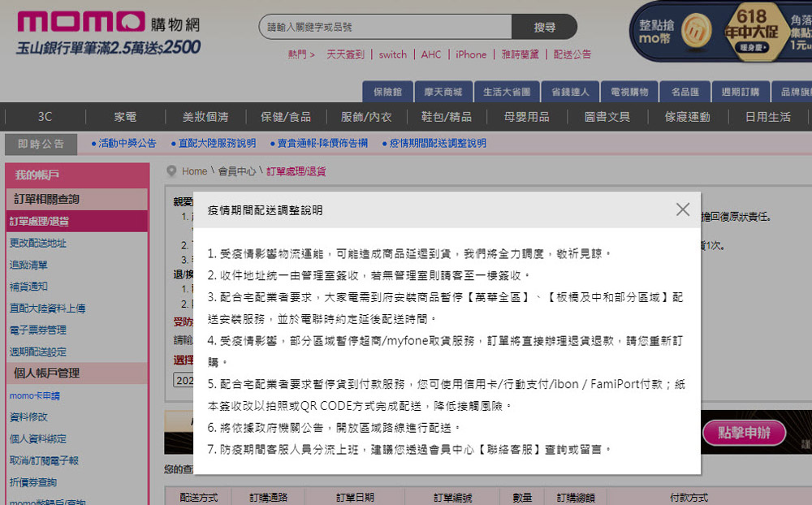
Task: Open 電子票券管理 in the sidebar
Action: point(38,330)
